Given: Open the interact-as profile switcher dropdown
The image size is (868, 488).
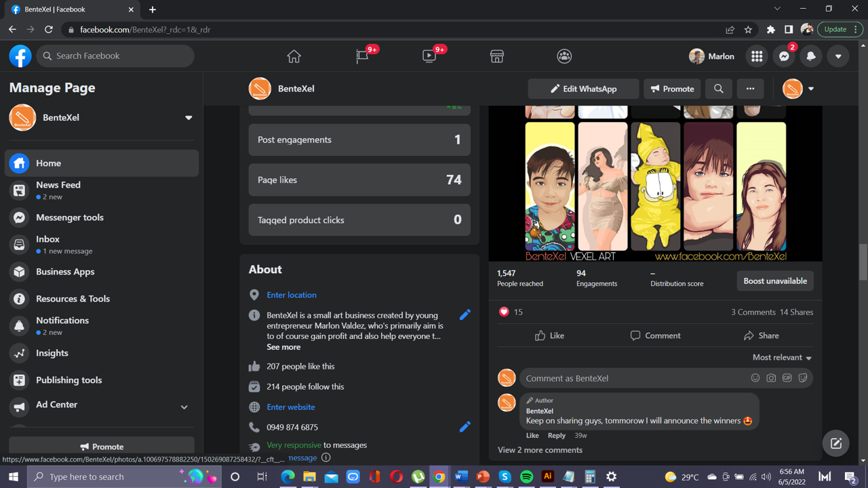Looking at the screenshot, I should click(811, 89).
